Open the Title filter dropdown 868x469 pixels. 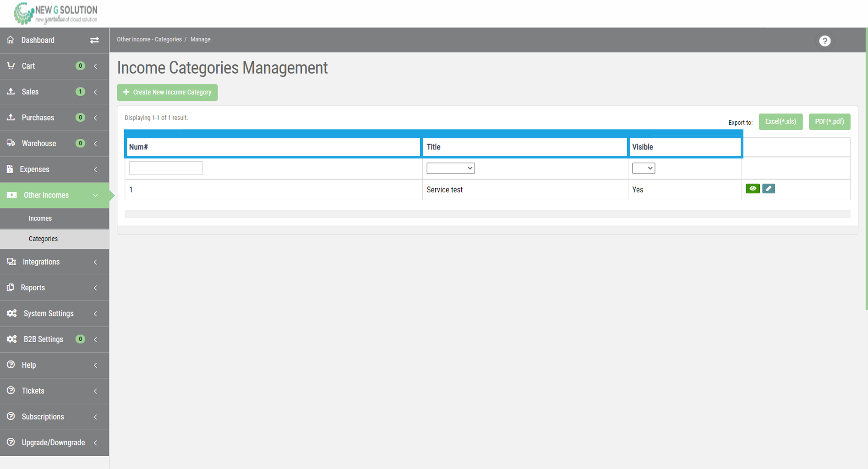tap(450, 168)
